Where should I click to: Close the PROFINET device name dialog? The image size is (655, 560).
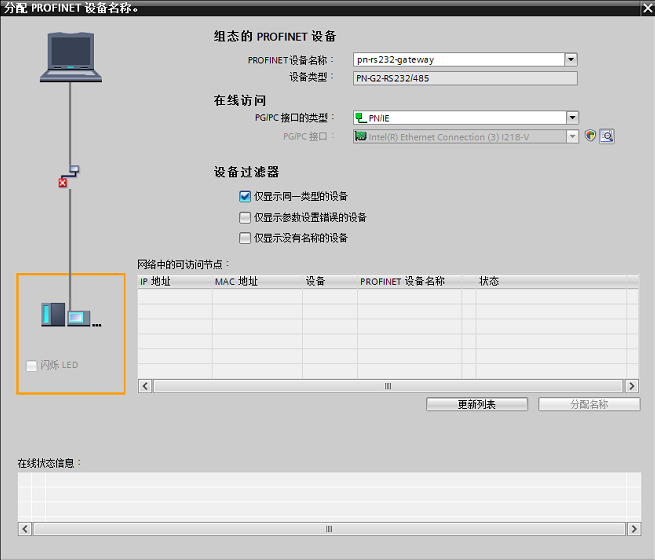pyautogui.click(x=648, y=8)
